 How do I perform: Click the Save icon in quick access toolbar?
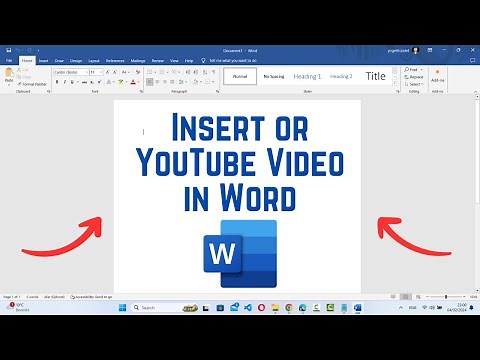click(x=9, y=50)
